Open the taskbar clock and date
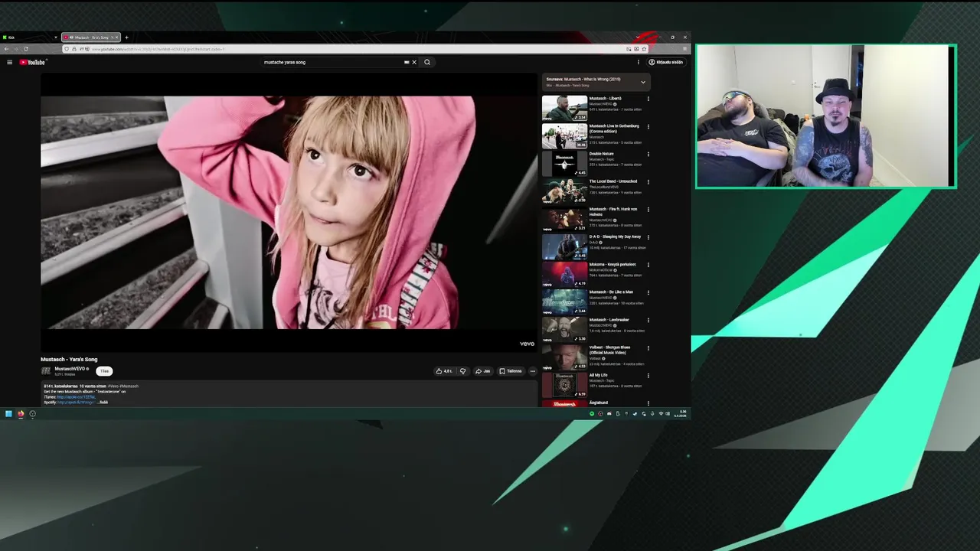Screen dimensions: 980x551 pyautogui.click(x=681, y=414)
